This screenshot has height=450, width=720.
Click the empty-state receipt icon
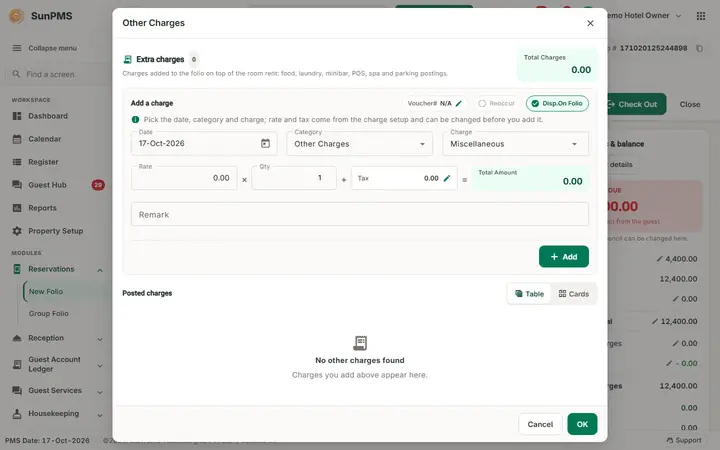point(360,343)
